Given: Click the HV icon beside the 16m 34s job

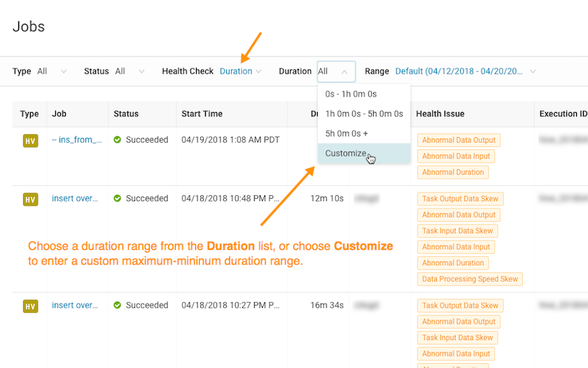Looking at the screenshot, I should (x=30, y=306).
